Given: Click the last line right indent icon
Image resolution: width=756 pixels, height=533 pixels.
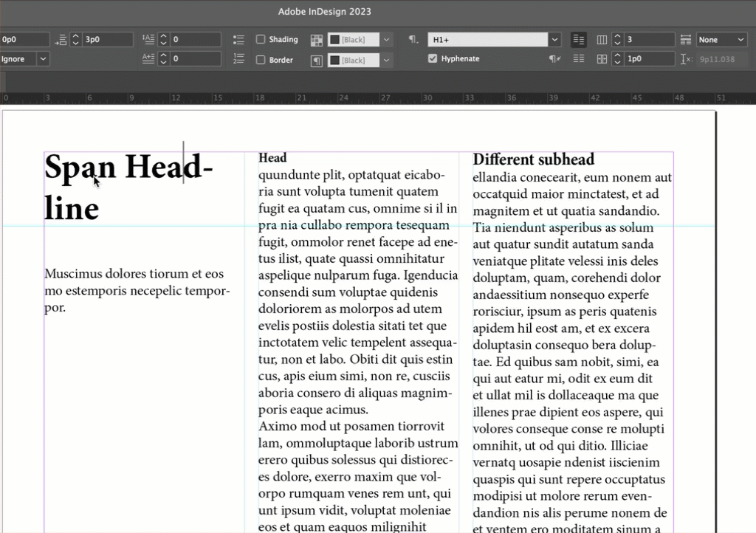Looking at the screenshot, I should pos(61,40).
